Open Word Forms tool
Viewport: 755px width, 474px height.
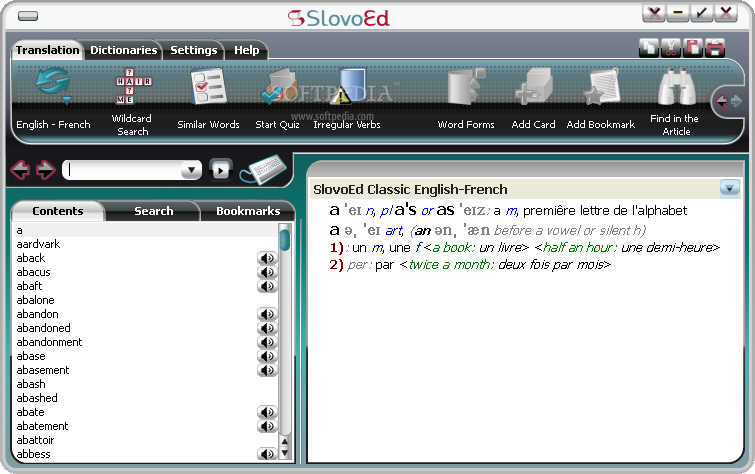click(x=466, y=86)
